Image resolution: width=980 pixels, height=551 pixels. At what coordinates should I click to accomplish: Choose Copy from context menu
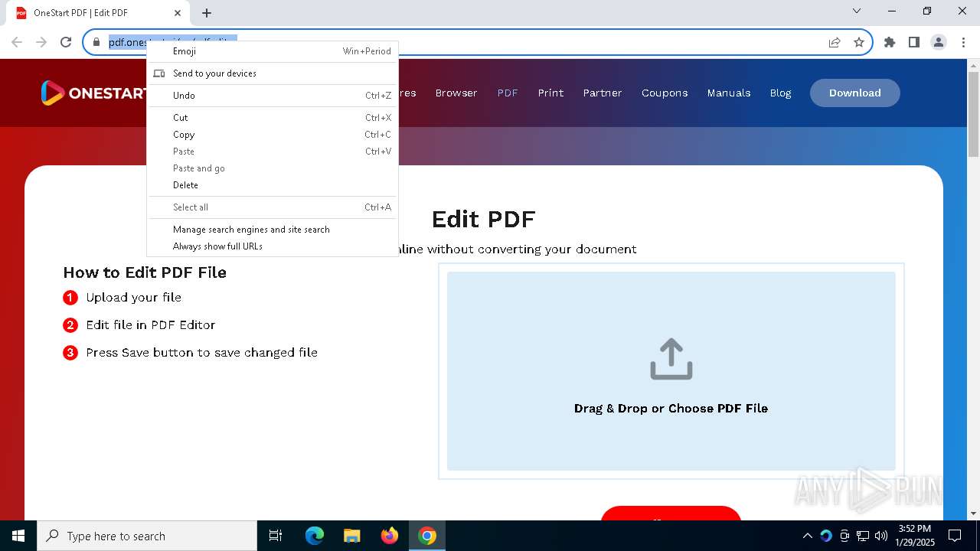273,135
